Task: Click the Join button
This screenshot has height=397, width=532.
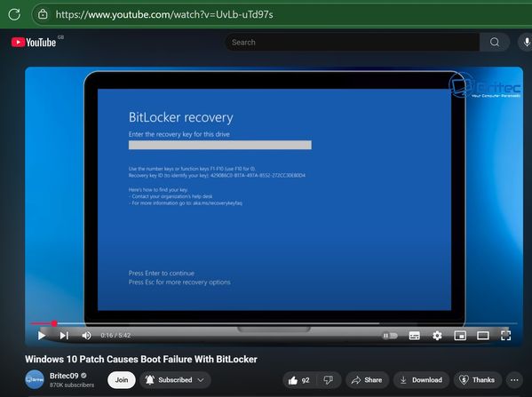Action: pyautogui.click(x=122, y=380)
